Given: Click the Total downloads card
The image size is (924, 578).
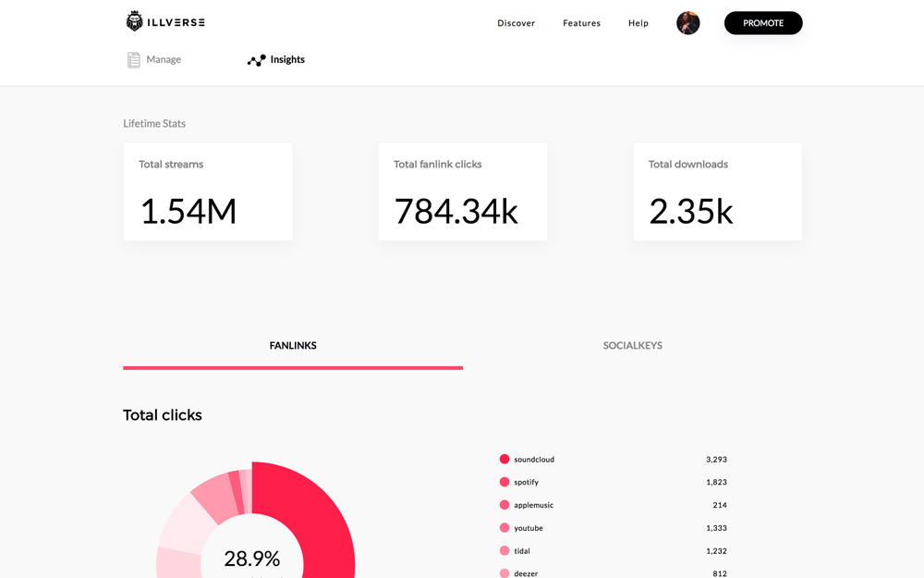Looking at the screenshot, I should coord(718,191).
